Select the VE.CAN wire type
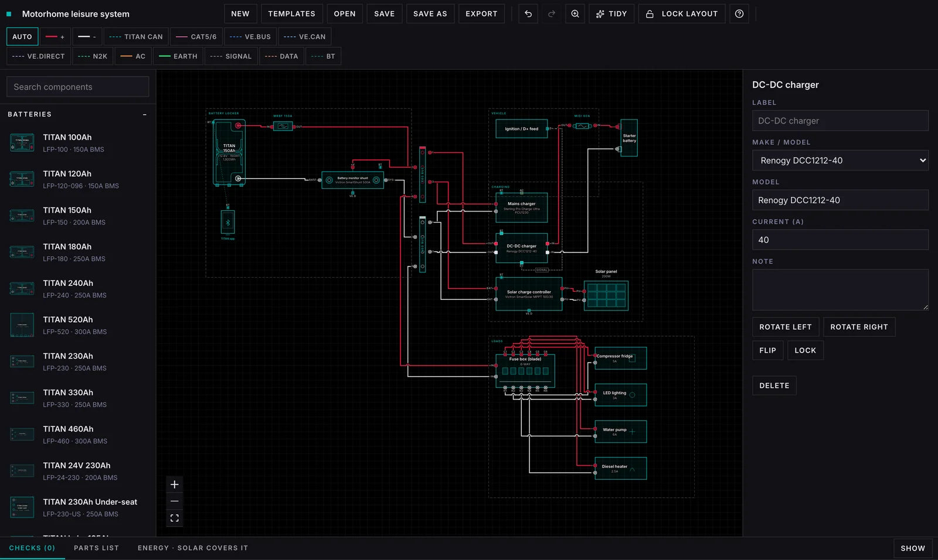 coord(305,36)
